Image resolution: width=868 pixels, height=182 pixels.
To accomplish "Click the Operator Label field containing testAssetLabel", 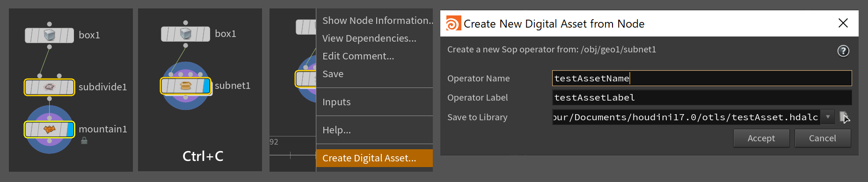I will coord(702,97).
